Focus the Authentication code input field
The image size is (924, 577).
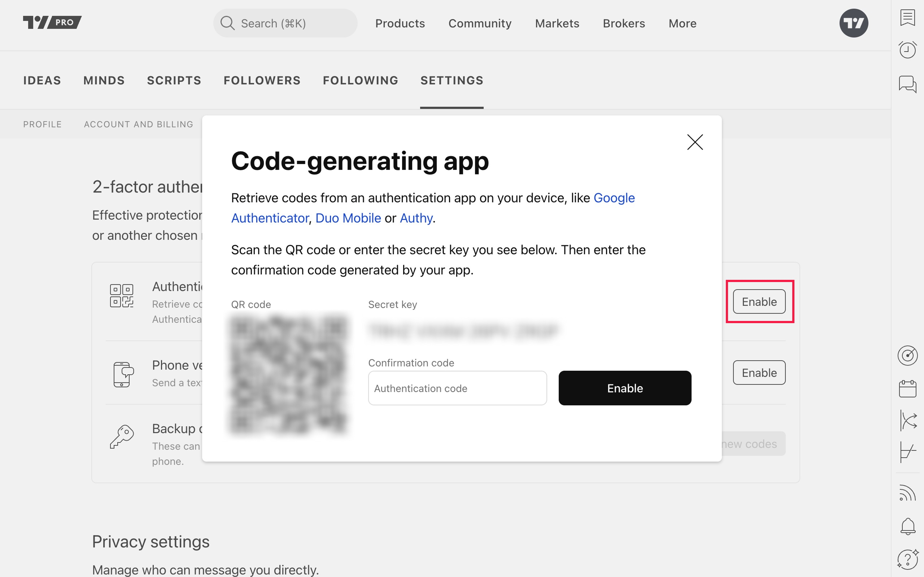click(457, 388)
